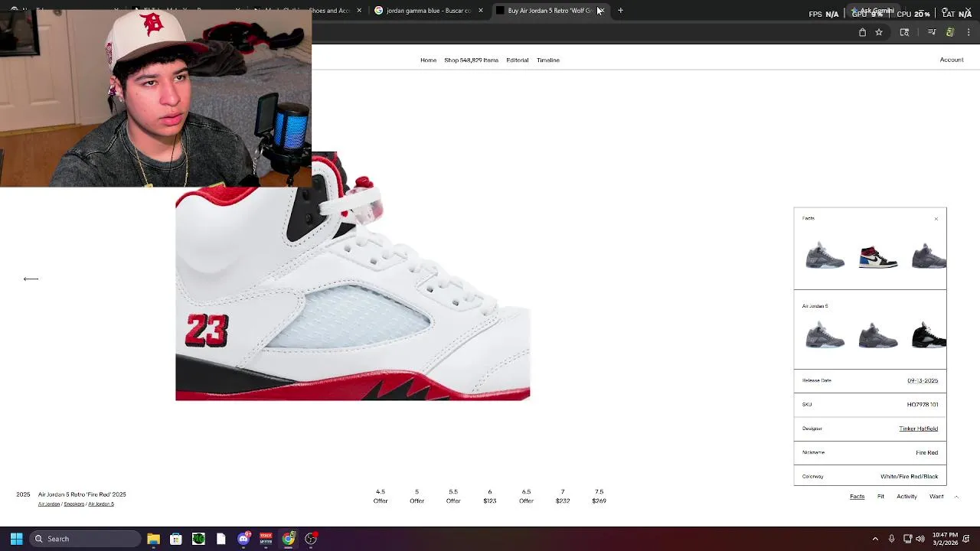
Task: Click the share icon in the address bar
Action: [x=862, y=32]
